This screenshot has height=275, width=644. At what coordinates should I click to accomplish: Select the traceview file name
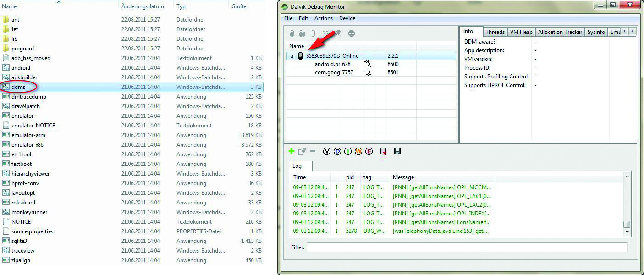23,251
